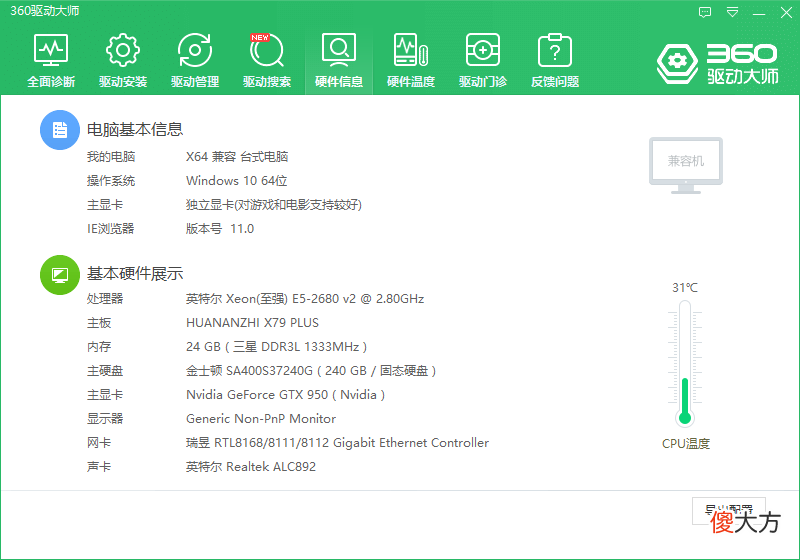Viewport: 800px width, 560px height.
Task: Select the 独立显卡 description text
Action: [274, 205]
